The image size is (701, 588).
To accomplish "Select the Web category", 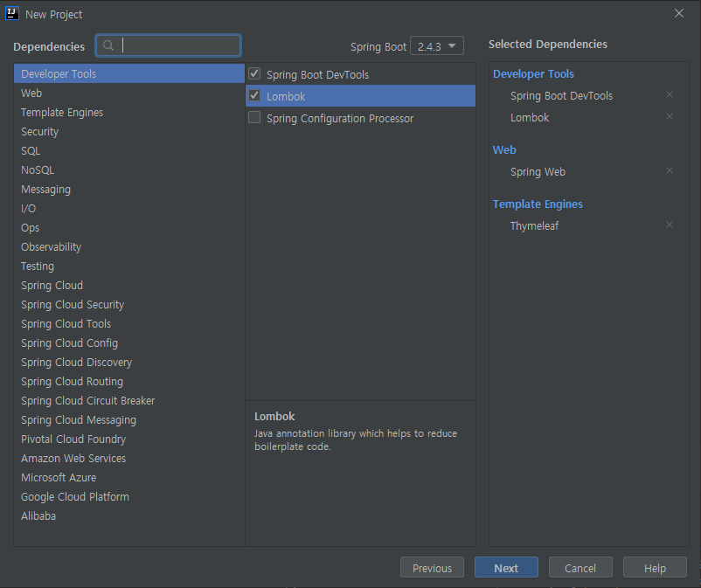I will (31, 93).
